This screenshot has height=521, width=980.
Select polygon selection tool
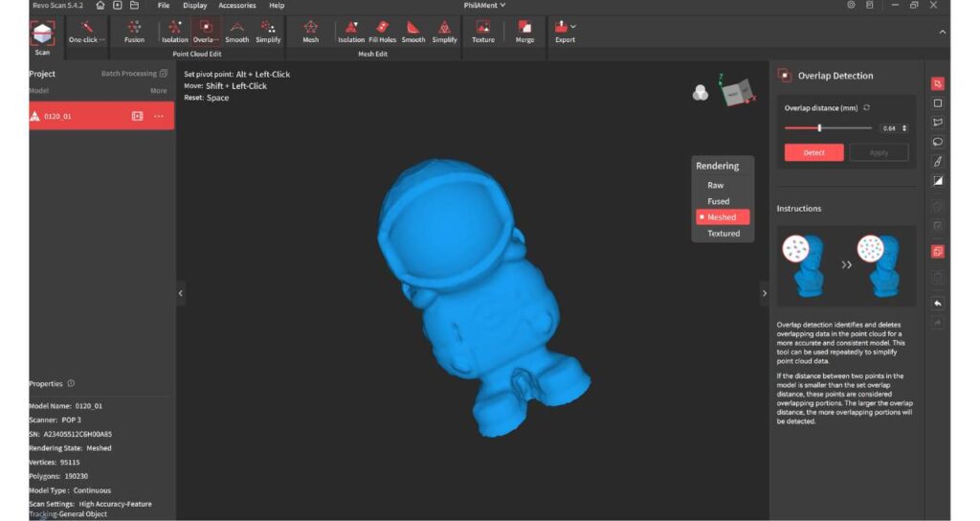click(938, 123)
